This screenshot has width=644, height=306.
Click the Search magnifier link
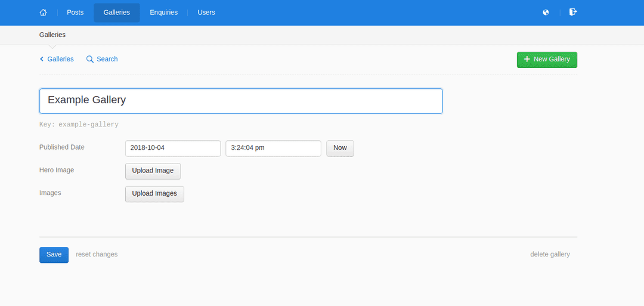point(102,59)
